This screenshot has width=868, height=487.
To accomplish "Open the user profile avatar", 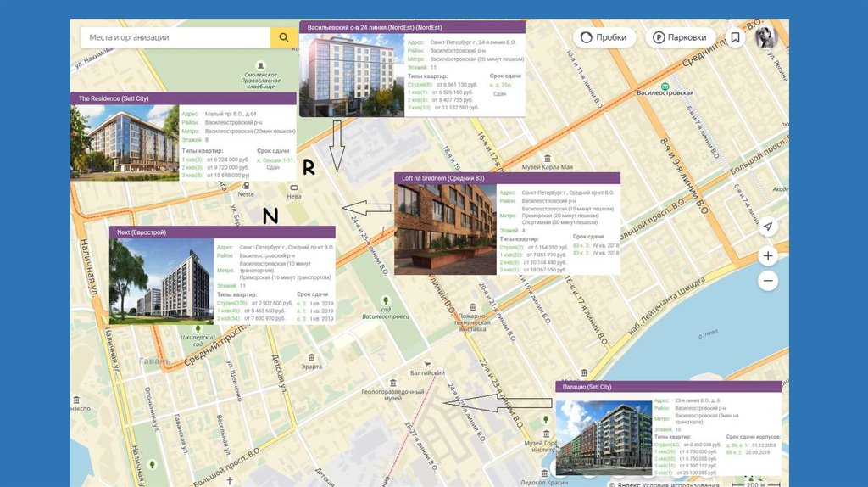I will (766, 37).
